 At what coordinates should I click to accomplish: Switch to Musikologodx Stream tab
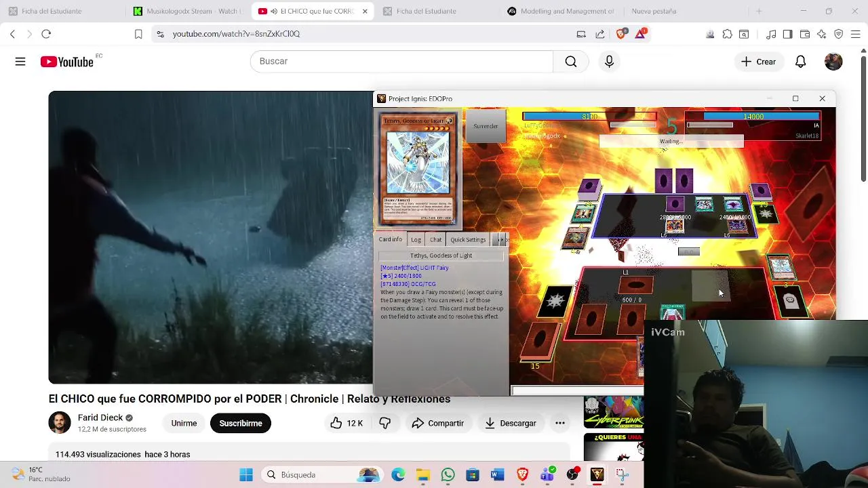click(x=187, y=11)
